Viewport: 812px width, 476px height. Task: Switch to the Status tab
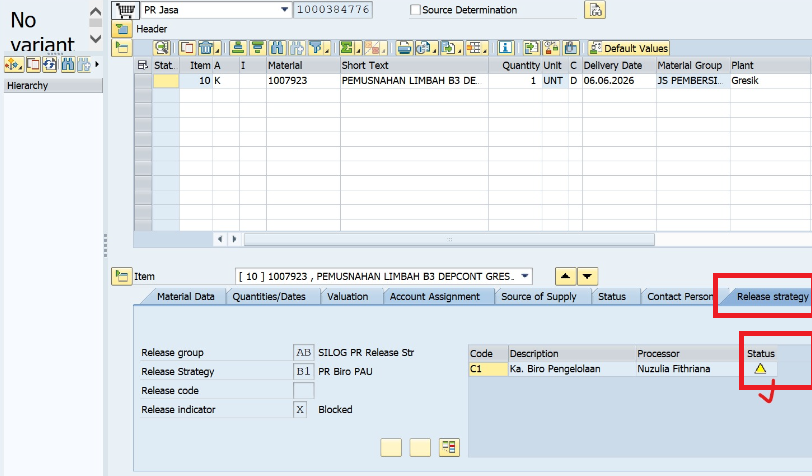(612, 297)
